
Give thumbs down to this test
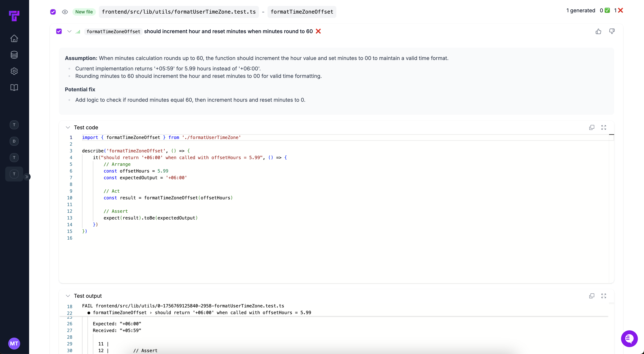pyautogui.click(x=612, y=31)
